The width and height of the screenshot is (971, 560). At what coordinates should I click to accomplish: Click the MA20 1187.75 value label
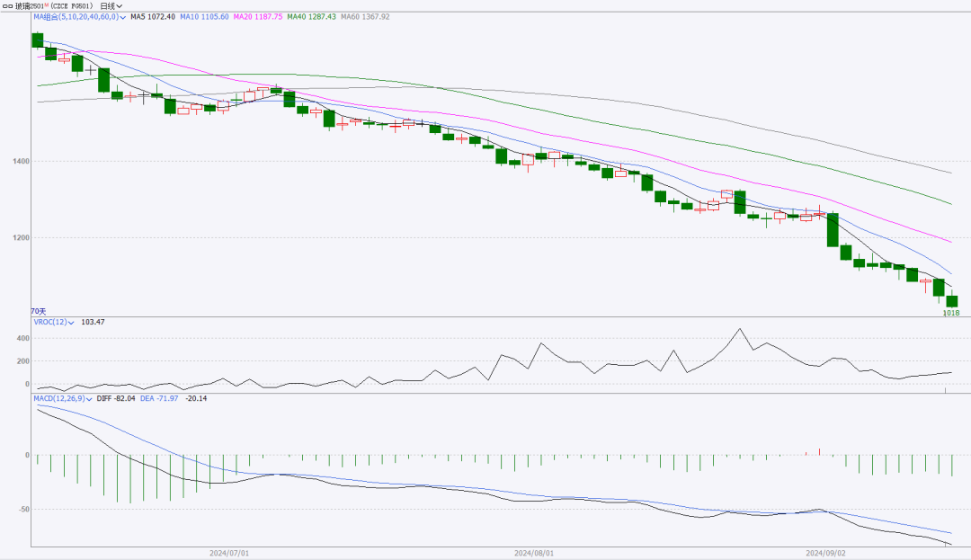(258, 17)
